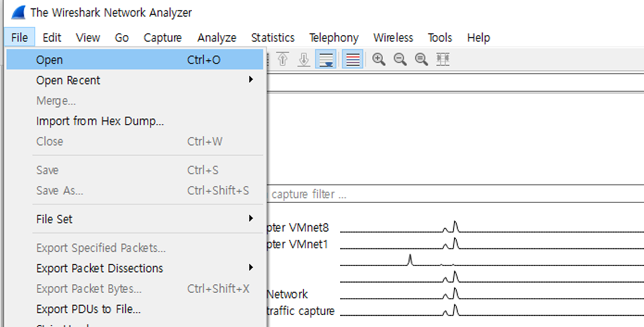Screen dimensions: 644x327
Task: Go to last packet toolbar icon
Action: [x=304, y=59]
